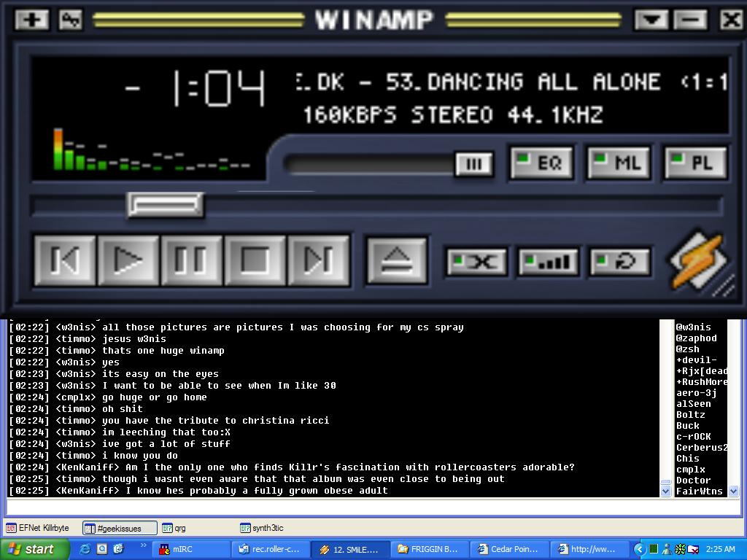Toggle shuffle mode
The width and height of the screenshot is (747, 560).
476,262
